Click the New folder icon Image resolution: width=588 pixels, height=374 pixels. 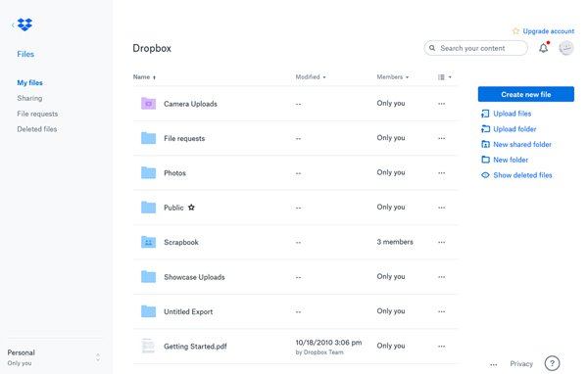(x=485, y=160)
